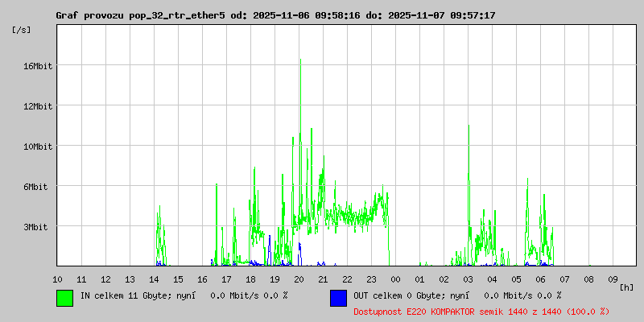This screenshot has width=644, height=322.
Task: Click the blue OUT legend swatch
Action: [x=338, y=297]
